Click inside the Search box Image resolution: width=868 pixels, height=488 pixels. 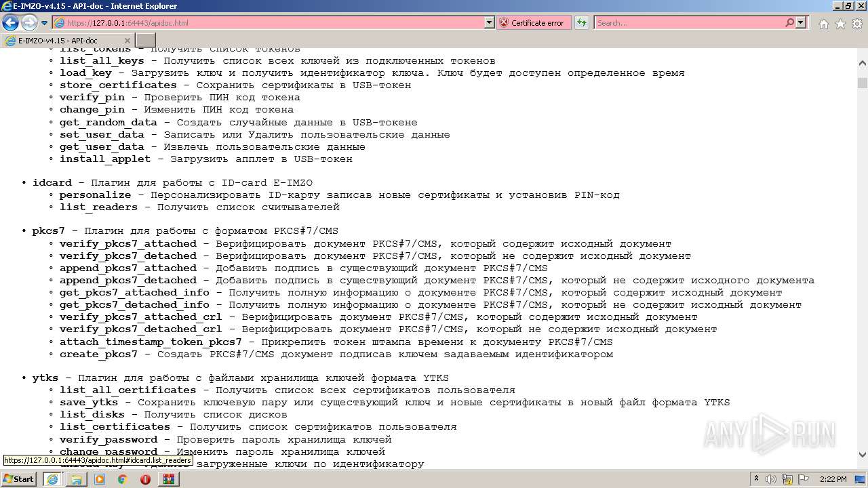coord(689,23)
